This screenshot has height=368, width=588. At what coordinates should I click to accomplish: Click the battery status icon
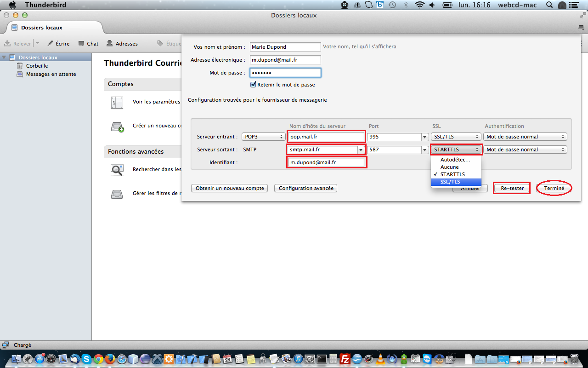point(447,5)
